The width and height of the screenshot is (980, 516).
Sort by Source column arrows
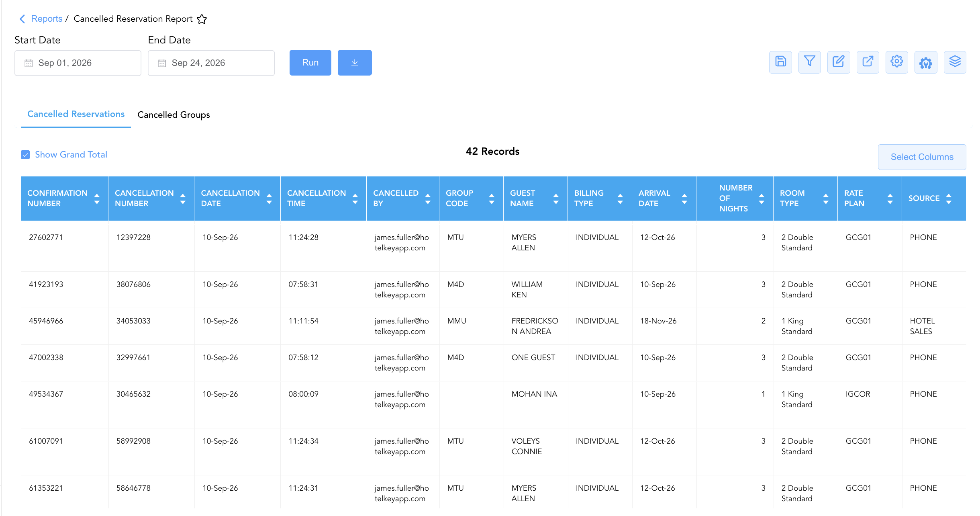pos(949,199)
